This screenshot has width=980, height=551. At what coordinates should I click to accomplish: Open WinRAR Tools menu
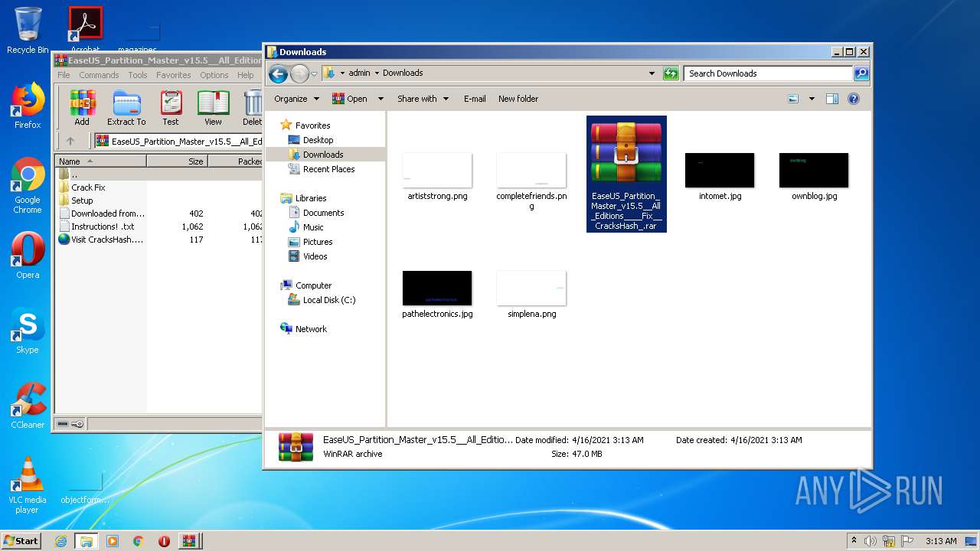(x=138, y=75)
